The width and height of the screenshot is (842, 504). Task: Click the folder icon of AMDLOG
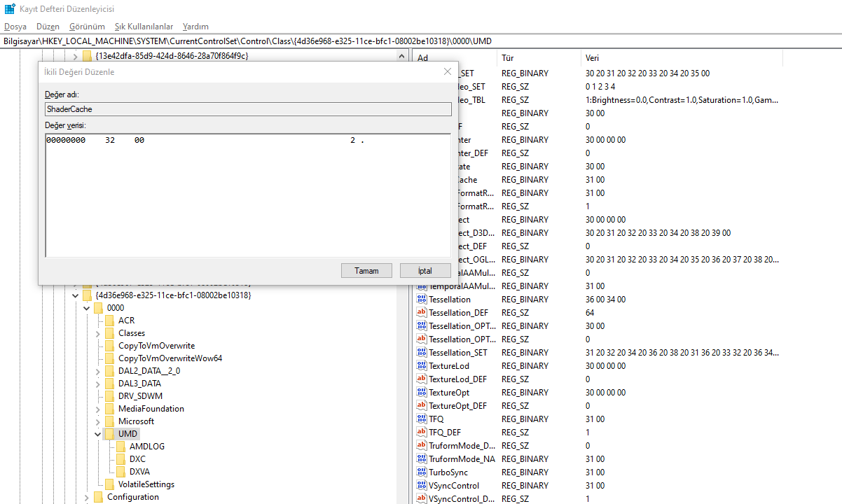[x=120, y=447]
